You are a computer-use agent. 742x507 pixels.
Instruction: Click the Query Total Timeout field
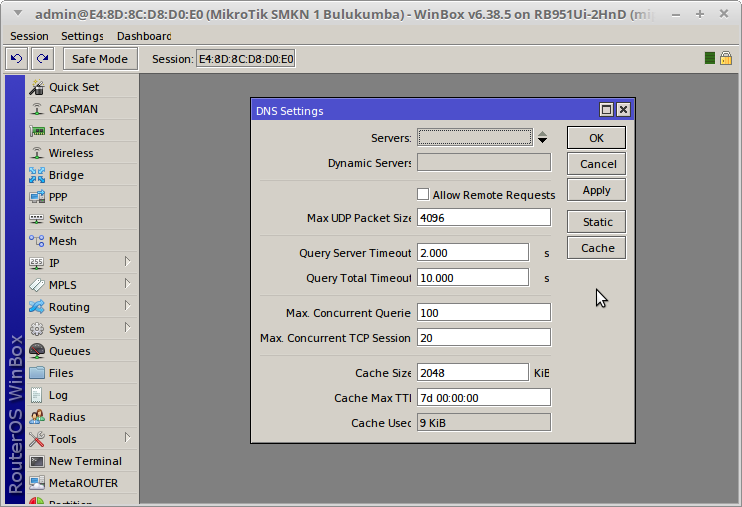click(x=473, y=278)
